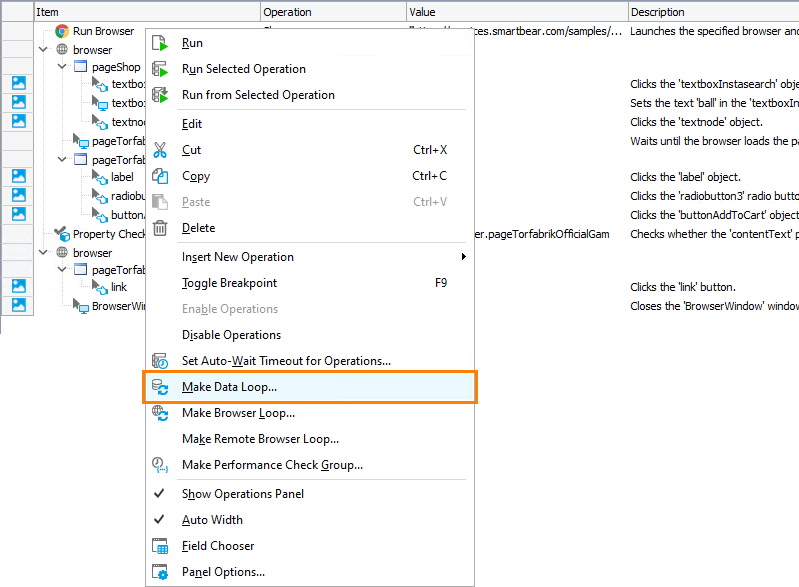The image size is (799, 587).
Task: Click the Delete trash can icon
Action: (160, 228)
